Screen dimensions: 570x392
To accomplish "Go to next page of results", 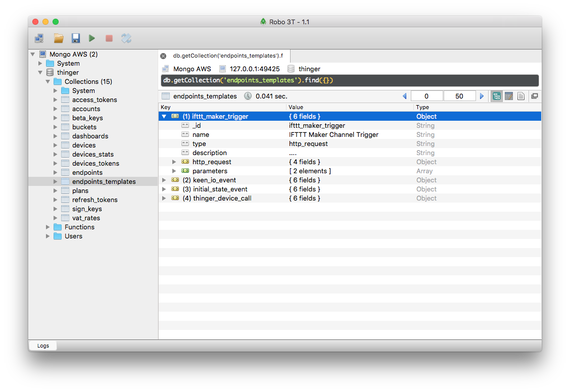I will coord(482,96).
